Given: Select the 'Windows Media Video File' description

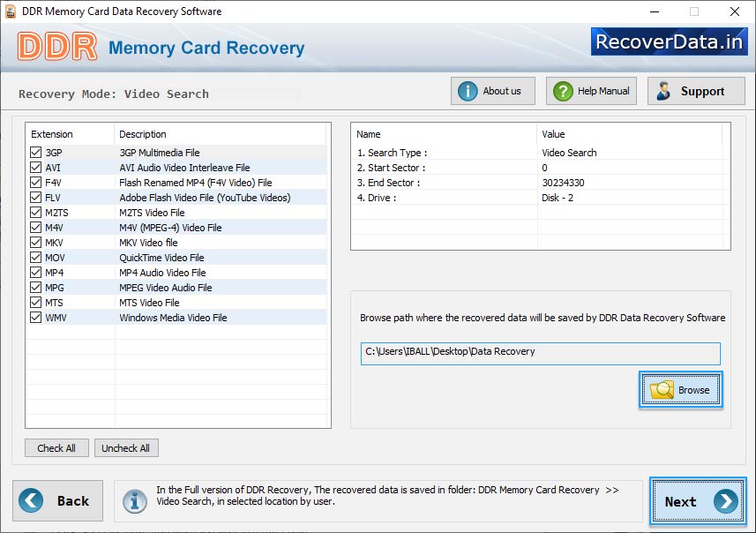Looking at the screenshot, I should tap(173, 317).
